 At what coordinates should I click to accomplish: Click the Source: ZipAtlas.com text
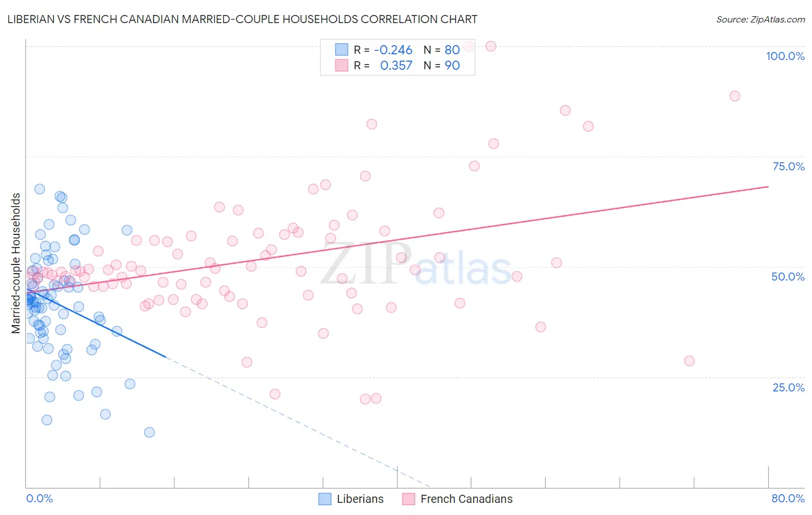761,19
